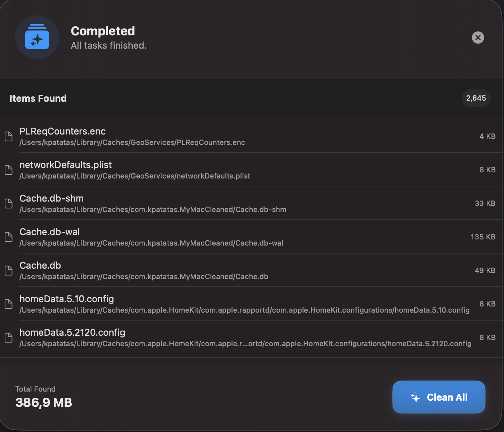Click the homeData.5.2120.config document icon

click(x=8, y=338)
